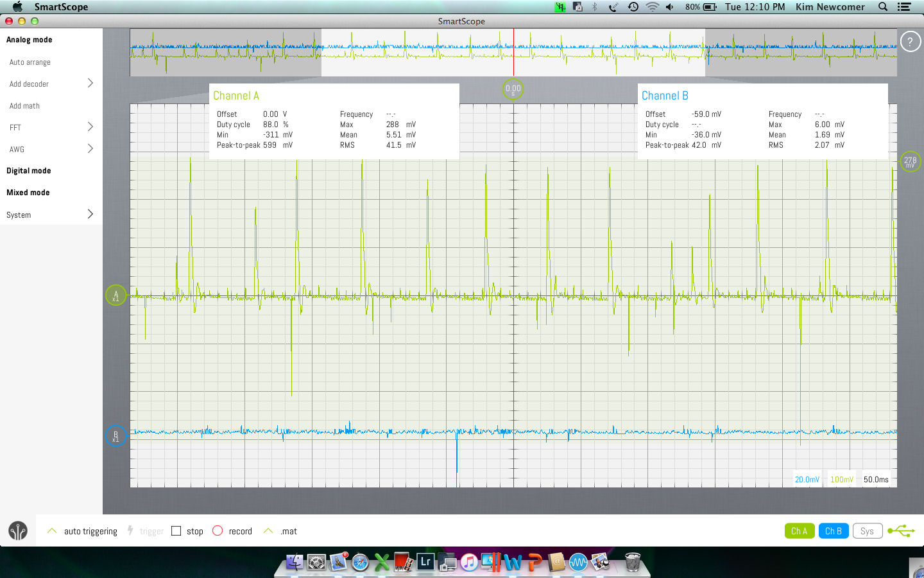Open Spotlight search in menu bar

[883, 7]
